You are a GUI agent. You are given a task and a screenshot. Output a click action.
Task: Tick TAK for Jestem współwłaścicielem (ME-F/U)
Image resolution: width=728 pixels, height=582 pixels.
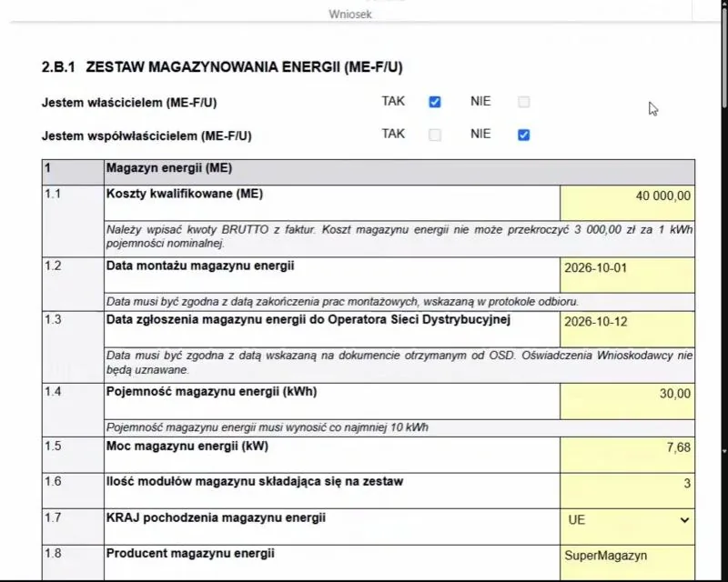click(435, 135)
